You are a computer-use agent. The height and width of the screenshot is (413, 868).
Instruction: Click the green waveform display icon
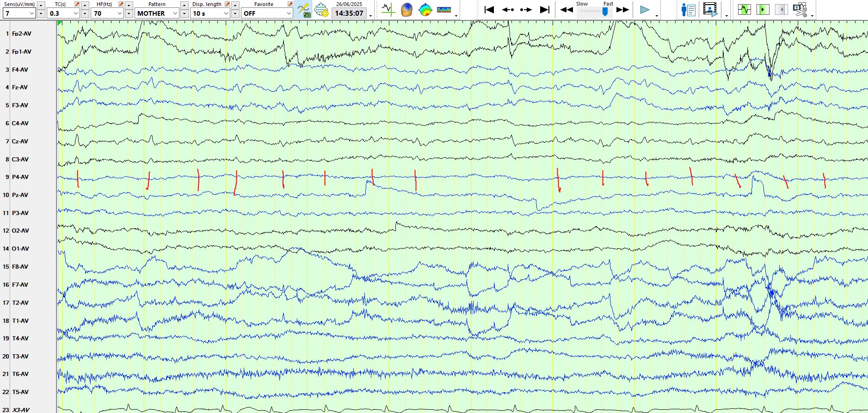[744, 9]
